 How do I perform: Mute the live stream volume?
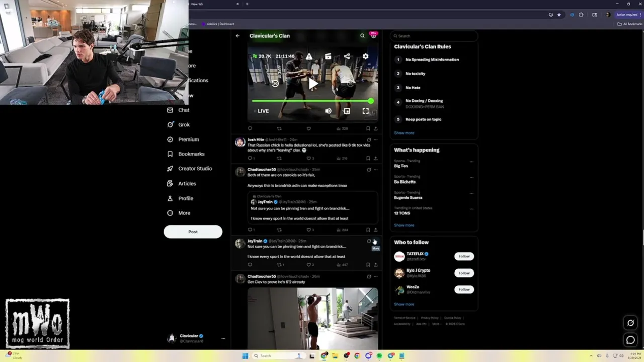(328, 111)
